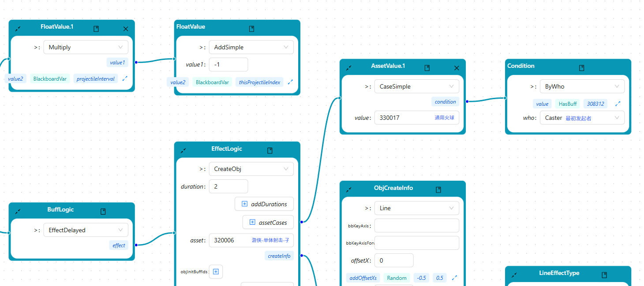Collapse the EffectLogic node
Viewport: 644px width, 286px height.
pos(183,150)
